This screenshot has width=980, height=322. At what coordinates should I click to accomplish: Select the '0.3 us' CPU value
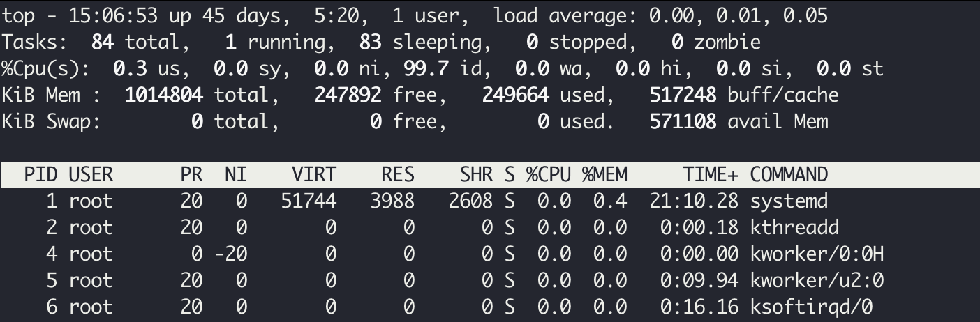click(x=147, y=68)
